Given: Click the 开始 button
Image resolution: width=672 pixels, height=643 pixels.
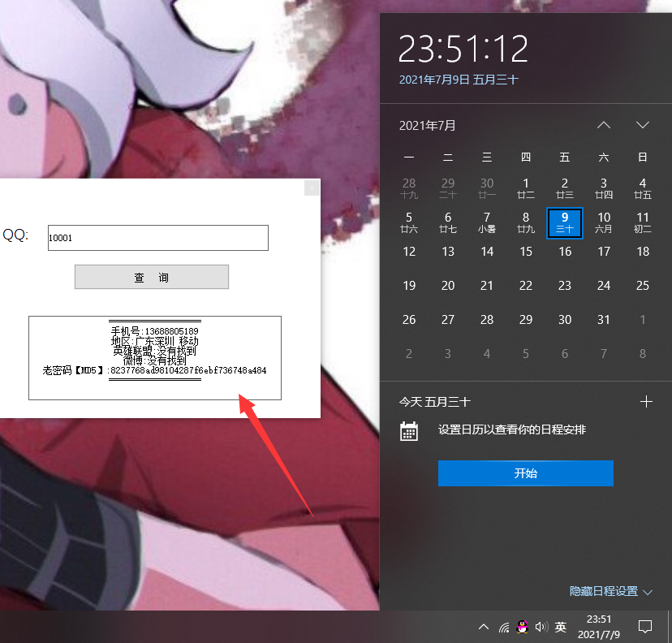Looking at the screenshot, I should coord(525,473).
